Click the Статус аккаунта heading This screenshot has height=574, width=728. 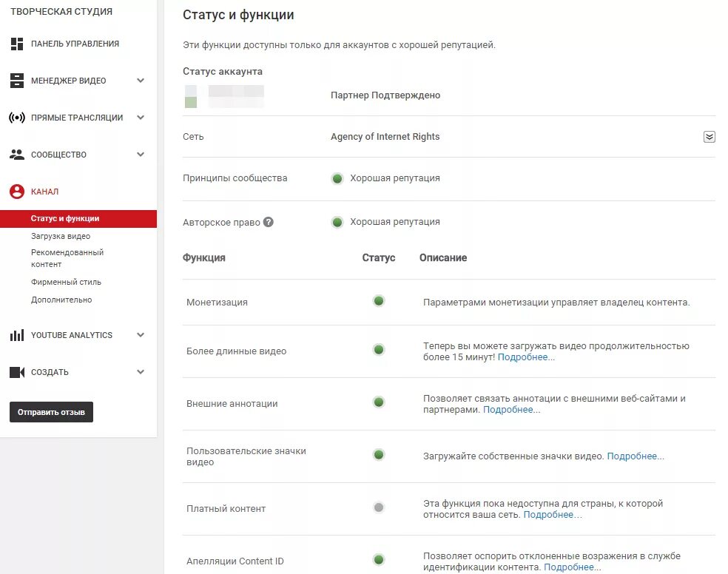(223, 72)
